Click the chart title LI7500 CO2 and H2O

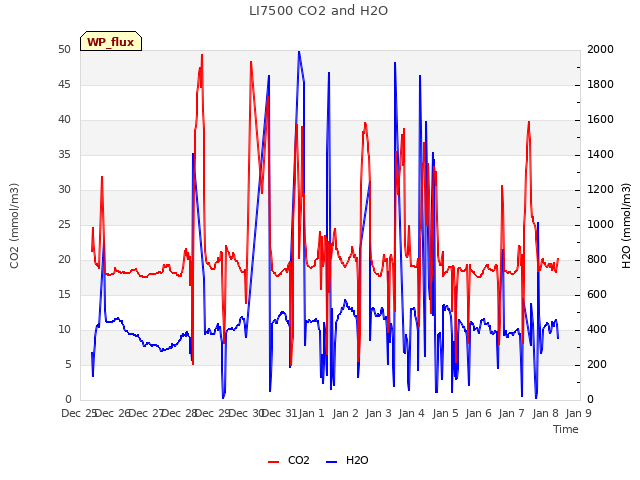click(318, 11)
